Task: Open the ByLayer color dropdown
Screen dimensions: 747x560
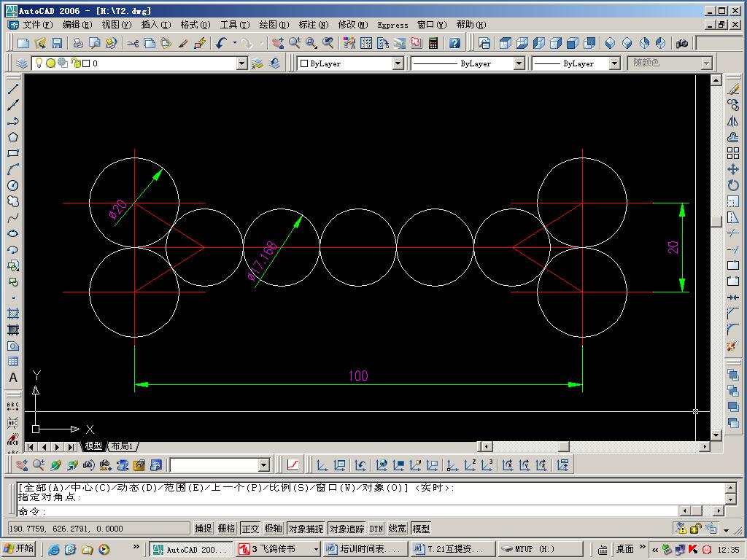Action: [398, 63]
